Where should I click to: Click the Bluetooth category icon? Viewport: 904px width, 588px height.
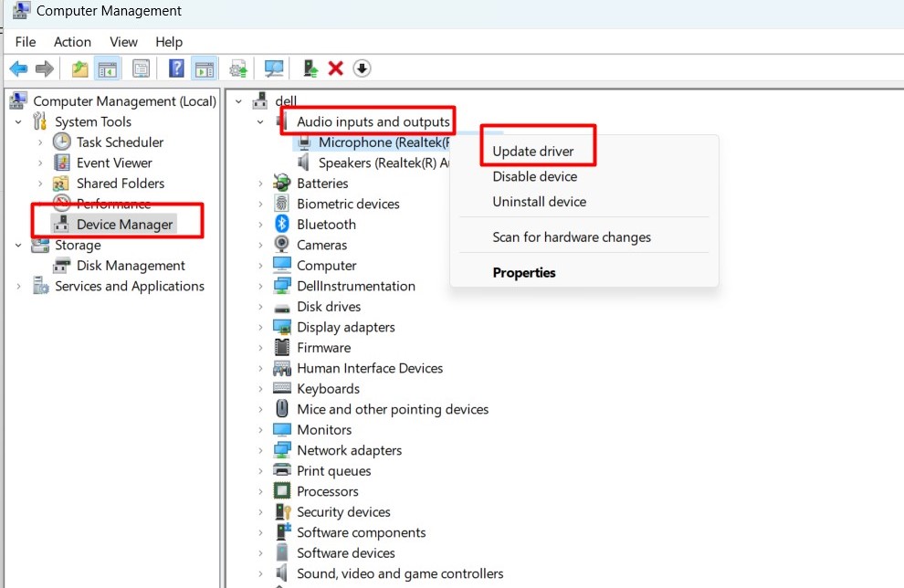pos(282,225)
